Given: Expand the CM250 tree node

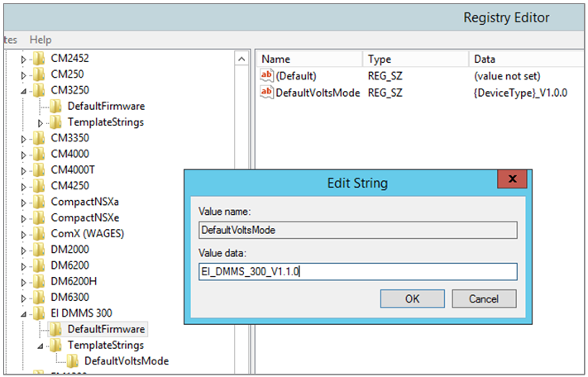Looking at the screenshot, I should tap(23, 75).
